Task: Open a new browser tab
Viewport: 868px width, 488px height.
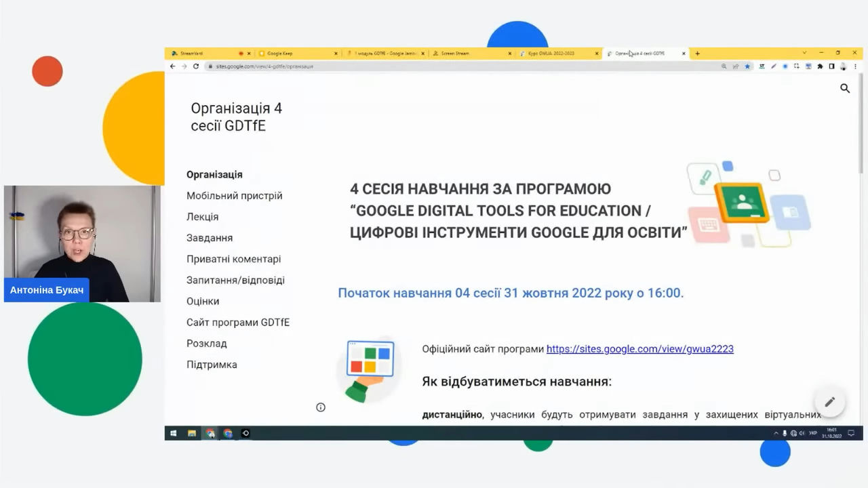Action: coord(697,54)
